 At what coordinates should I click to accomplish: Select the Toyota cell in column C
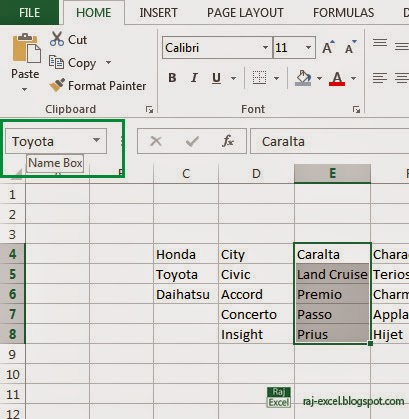pos(186,274)
